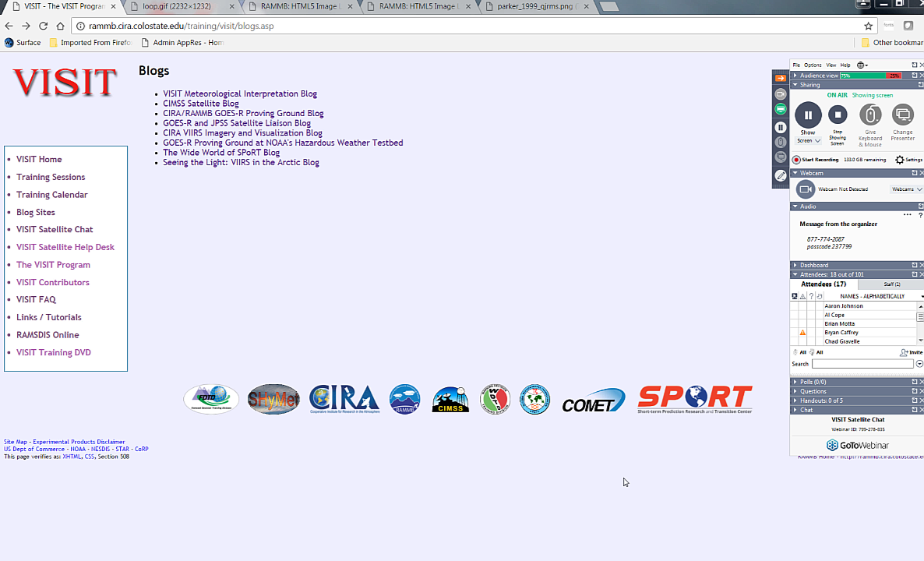Collapse the control panel with orange arrow
Screen dimensions: 924x561
pos(781,78)
